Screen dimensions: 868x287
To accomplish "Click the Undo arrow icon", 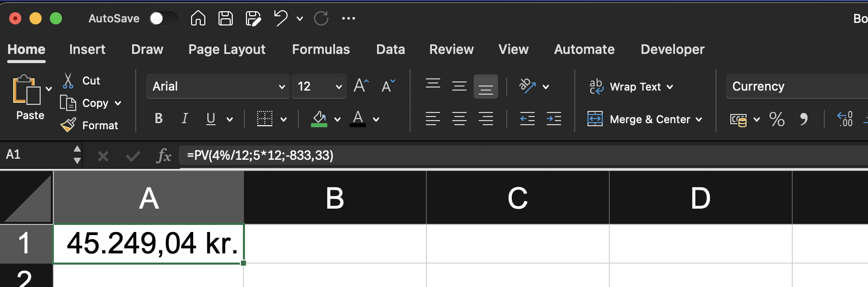I will pos(281,18).
